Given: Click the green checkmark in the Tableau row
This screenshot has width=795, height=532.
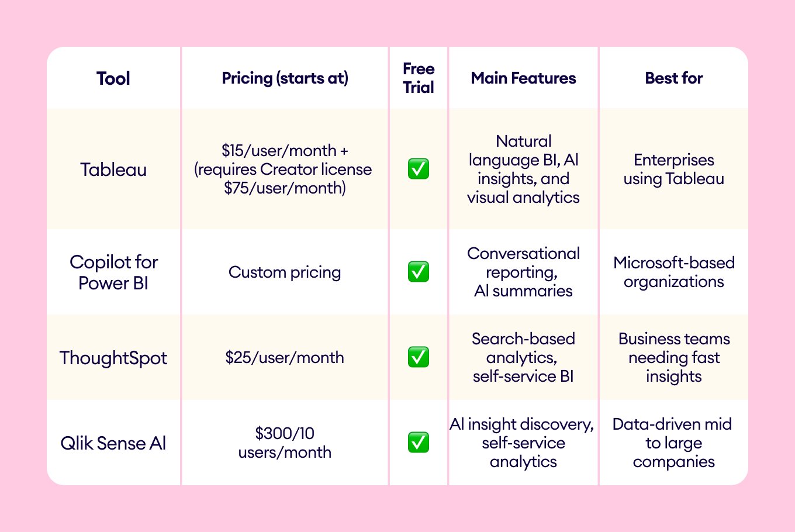Looking at the screenshot, I should pyautogui.click(x=419, y=169).
